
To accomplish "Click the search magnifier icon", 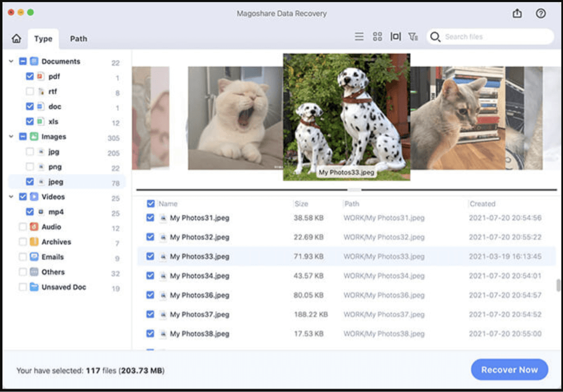I will click(x=435, y=36).
